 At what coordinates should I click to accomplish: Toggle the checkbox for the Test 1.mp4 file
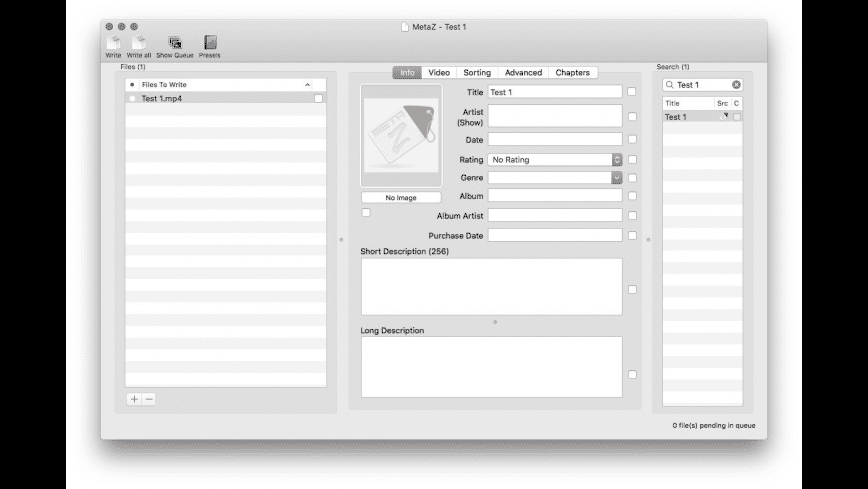point(318,99)
